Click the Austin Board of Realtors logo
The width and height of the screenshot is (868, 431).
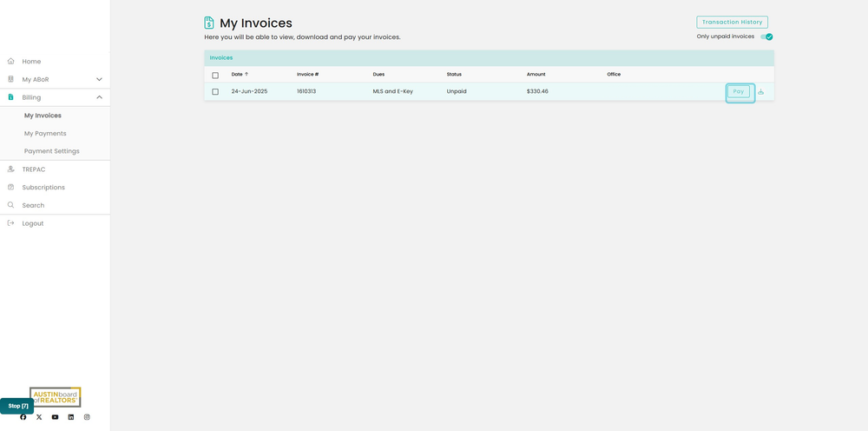pyautogui.click(x=56, y=396)
